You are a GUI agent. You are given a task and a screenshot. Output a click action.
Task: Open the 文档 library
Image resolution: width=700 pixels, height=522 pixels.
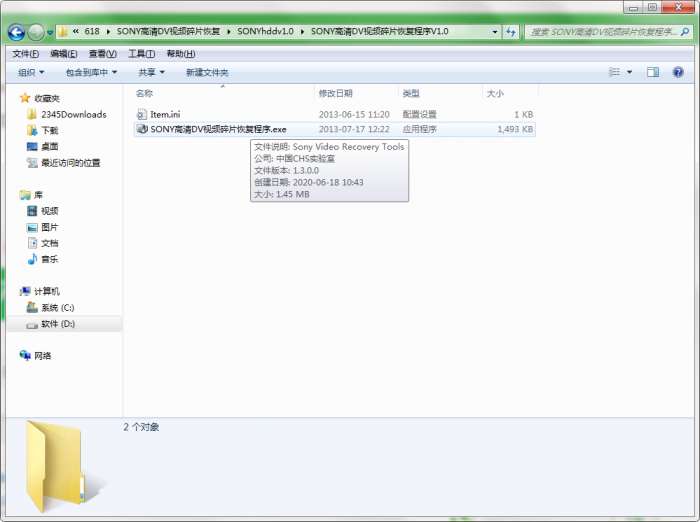pyautogui.click(x=50, y=243)
